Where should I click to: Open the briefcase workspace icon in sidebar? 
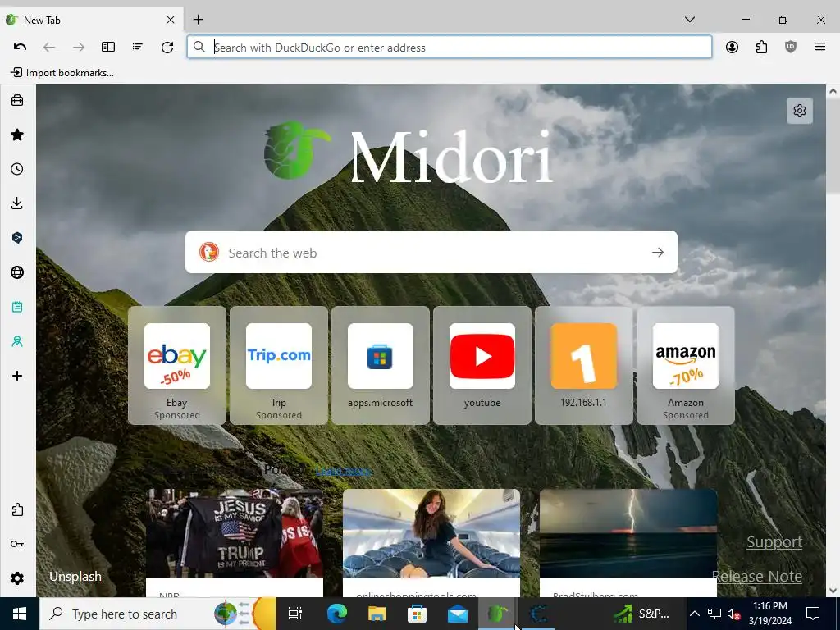[x=17, y=100]
